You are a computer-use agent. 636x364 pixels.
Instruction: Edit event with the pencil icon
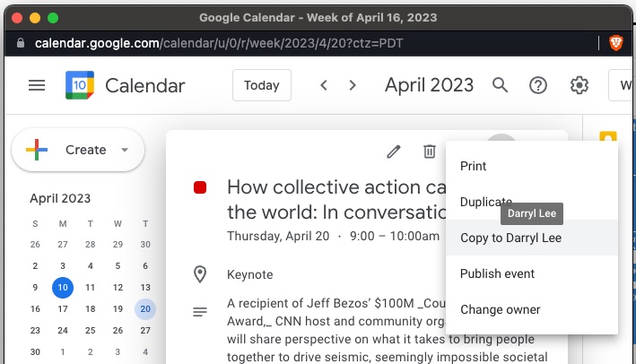pyautogui.click(x=394, y=152)
